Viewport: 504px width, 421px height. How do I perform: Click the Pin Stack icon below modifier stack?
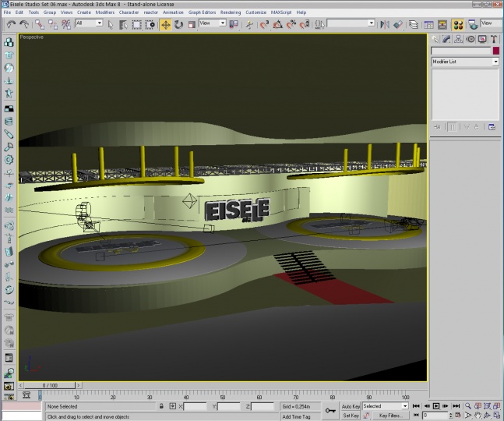point(437,127)
